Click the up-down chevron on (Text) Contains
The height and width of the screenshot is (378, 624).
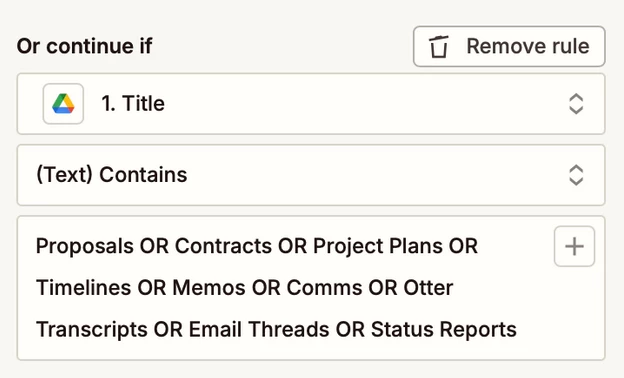[x=576, y=175]
